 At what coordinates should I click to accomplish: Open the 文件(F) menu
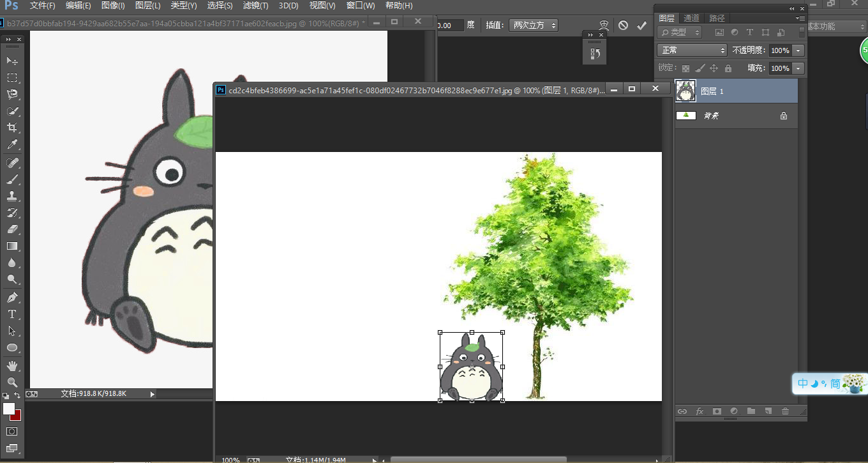[x=43, y=6]
